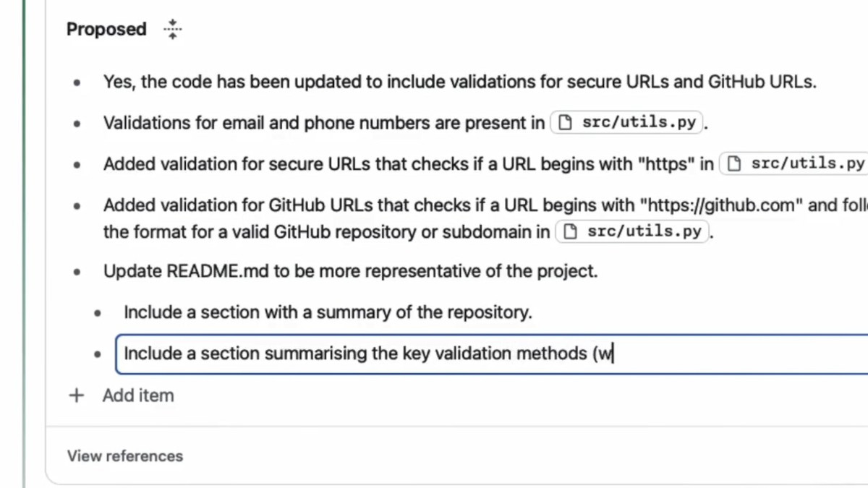The height and width of the screenshot is (488, 868).
Task: Click bullet dot of the first proposed item
Action: pyautogui.click(x=77, y=82)
